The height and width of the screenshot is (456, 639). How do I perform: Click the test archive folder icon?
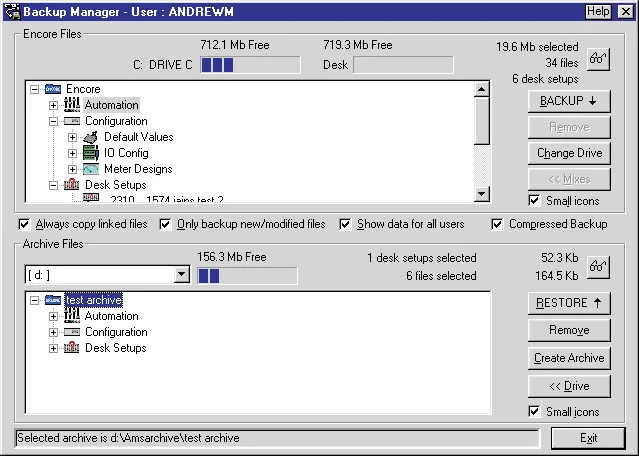click(x=53, y=300)
